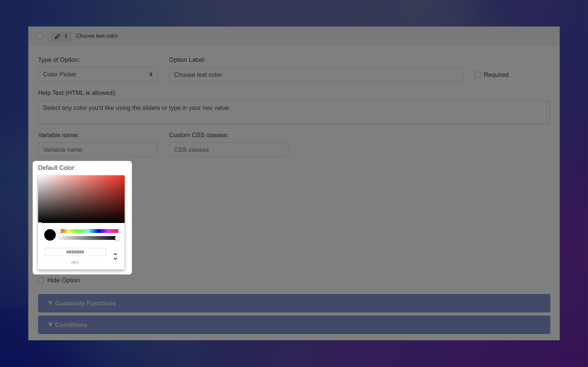Click the Choose text color header title
Screen dimensions: 588x367
97,36
